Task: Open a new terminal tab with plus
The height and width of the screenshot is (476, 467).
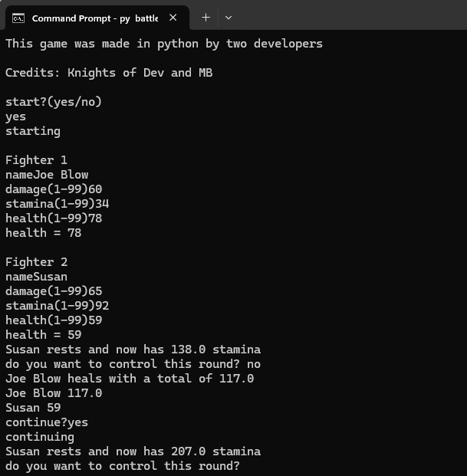Action: click(x=206, y=18)
